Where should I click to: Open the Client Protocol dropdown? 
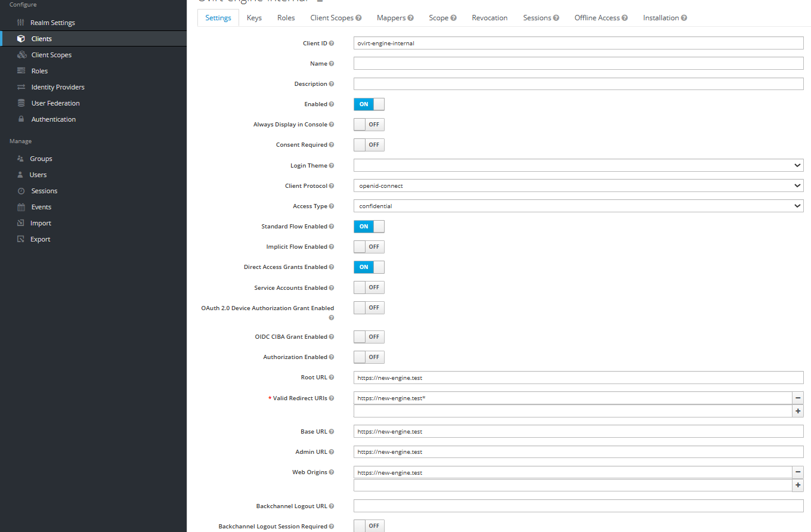tap(578, 185)
